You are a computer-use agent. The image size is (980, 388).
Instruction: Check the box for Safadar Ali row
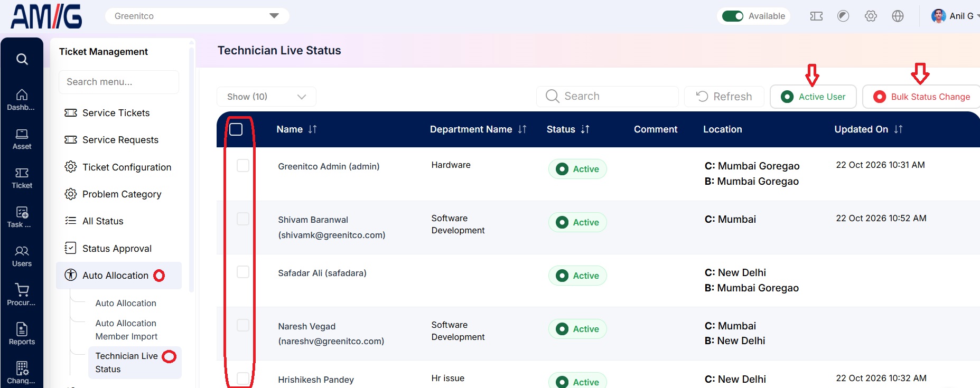click(x=243, y=272)
